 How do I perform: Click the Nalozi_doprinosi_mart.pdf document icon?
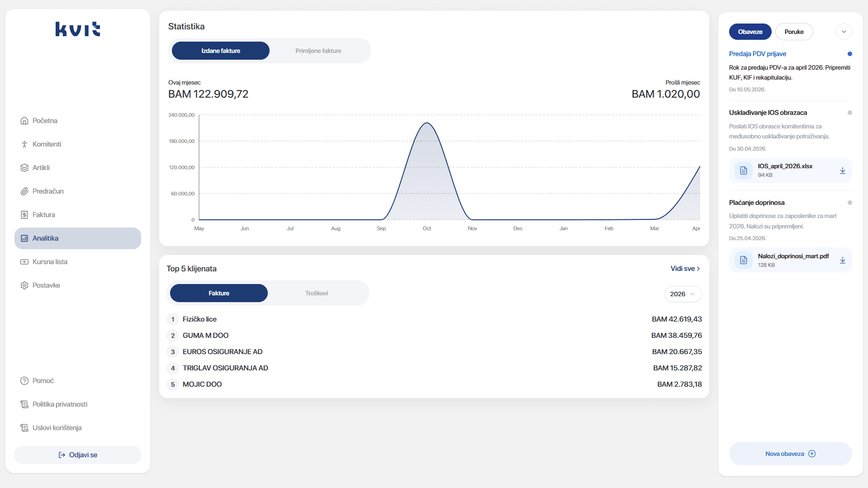click(744, 260)
